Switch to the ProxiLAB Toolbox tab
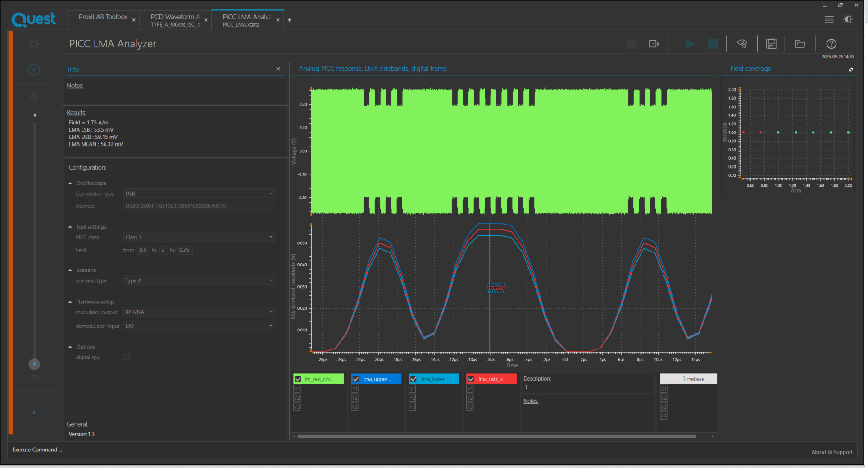This screenshot has height=468, width=868. pyautogui.click(x=103, y=17)
